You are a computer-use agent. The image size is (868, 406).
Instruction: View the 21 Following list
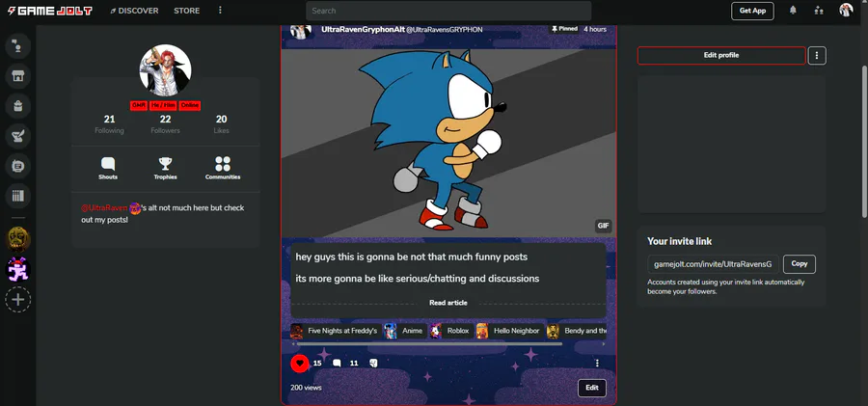pos(109,124)
